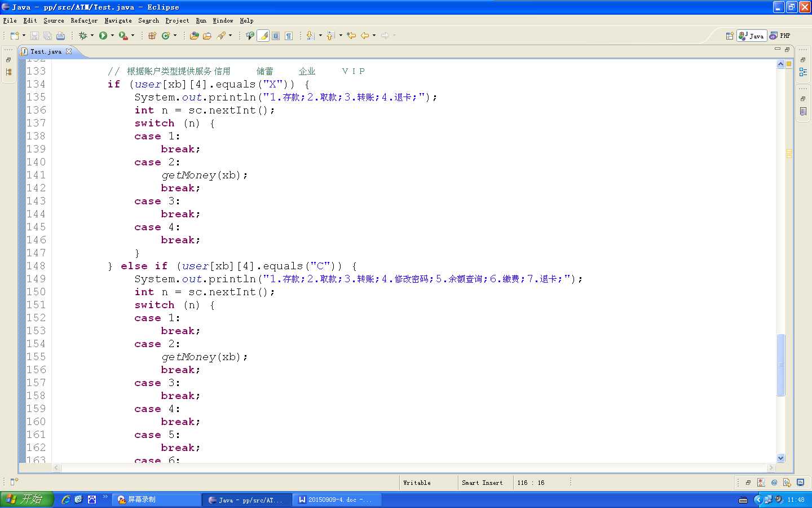The width and height of the screenshot is (812, 508).
Task: Click the Search flashlight icon
Action: click(222, 36)
